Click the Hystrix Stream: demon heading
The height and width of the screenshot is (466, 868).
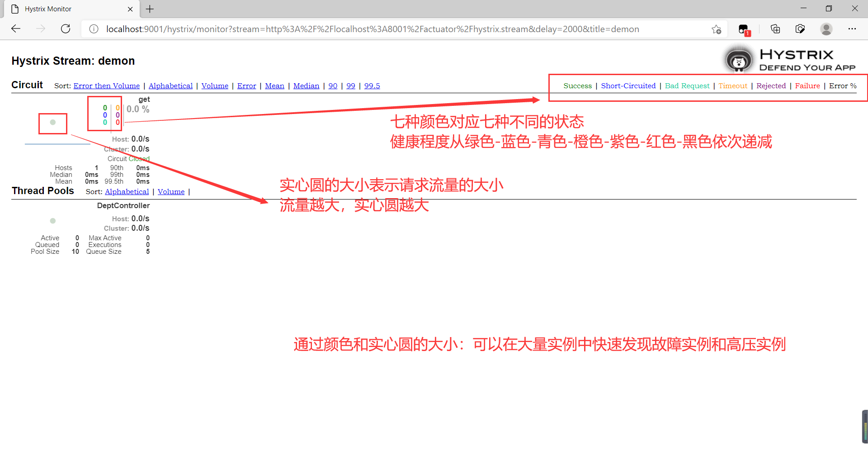point(73,61)
